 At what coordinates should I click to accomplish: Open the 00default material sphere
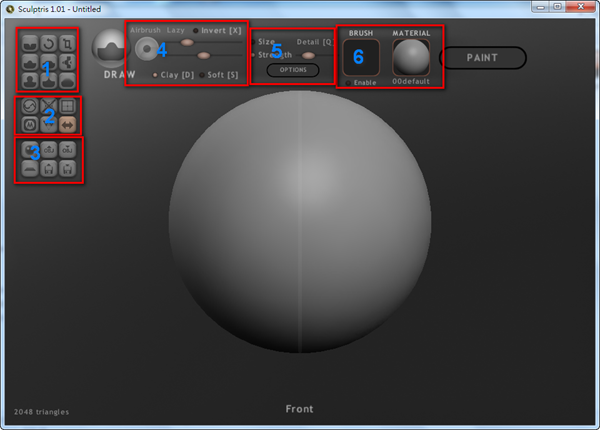(411, 57)
